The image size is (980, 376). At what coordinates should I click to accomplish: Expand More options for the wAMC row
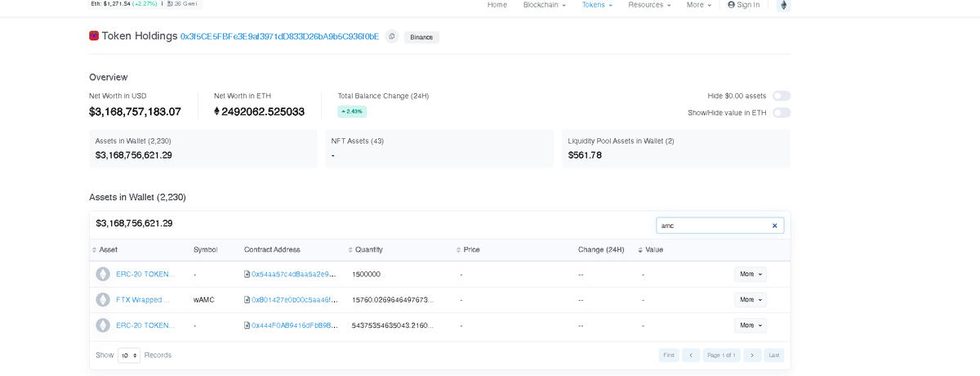tap(750, 300)
